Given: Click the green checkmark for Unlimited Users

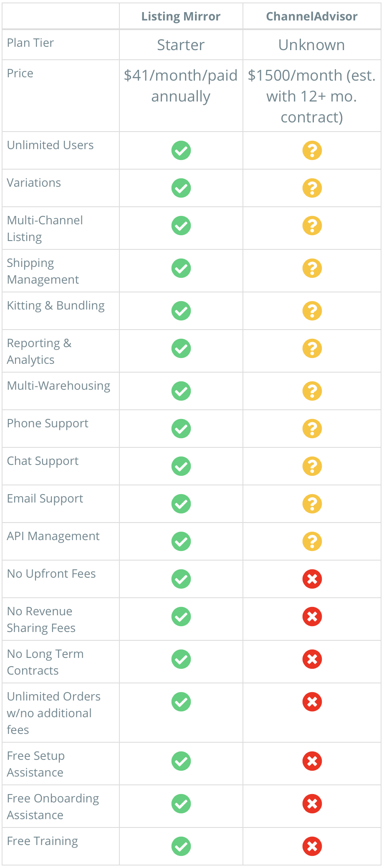Looking at the screenshot, I should (181, 150).
